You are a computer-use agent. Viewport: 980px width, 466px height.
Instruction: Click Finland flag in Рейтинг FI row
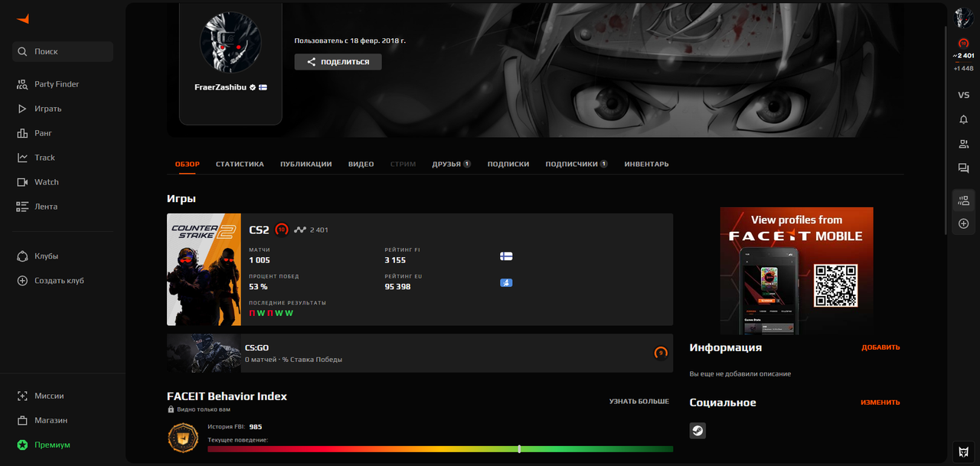coord(506,256)
